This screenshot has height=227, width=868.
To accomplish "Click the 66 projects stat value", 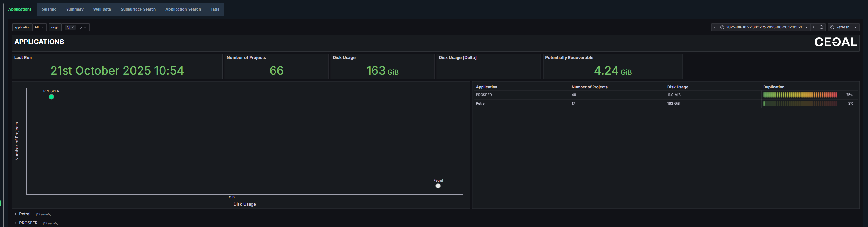I will point(276,70).
